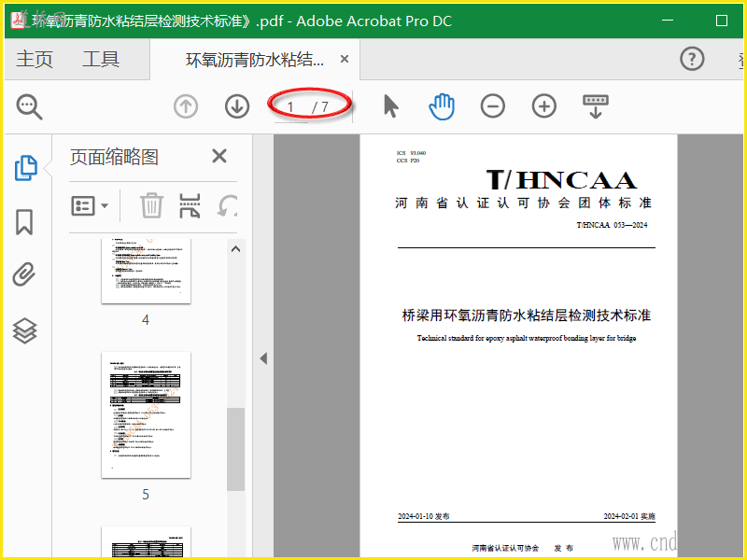Minimize the Acrobat window

tap(668, 21)
